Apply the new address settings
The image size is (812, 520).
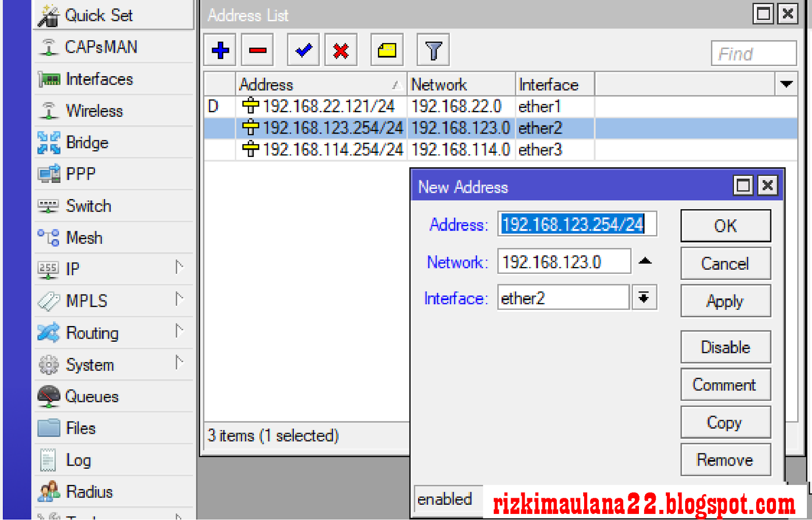[x=725, y=301]
